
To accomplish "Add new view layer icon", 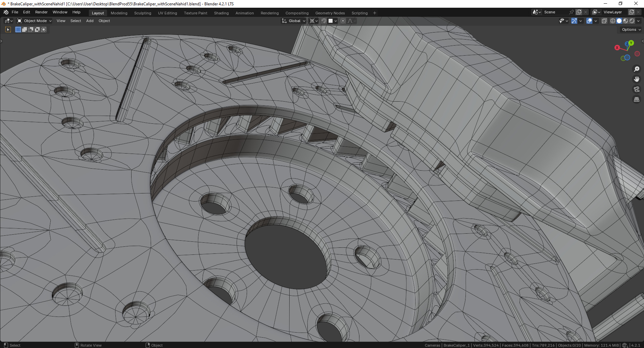I will (x=631, y=12).
